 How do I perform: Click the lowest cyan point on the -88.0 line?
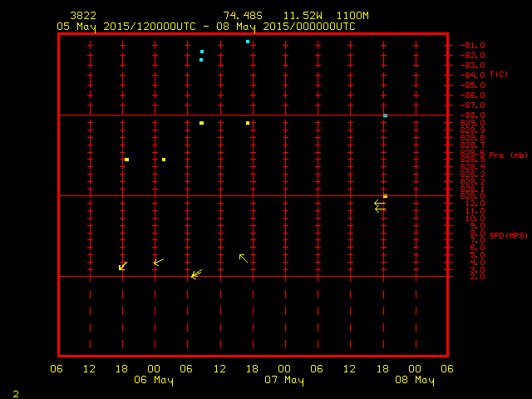click(385, 116)
